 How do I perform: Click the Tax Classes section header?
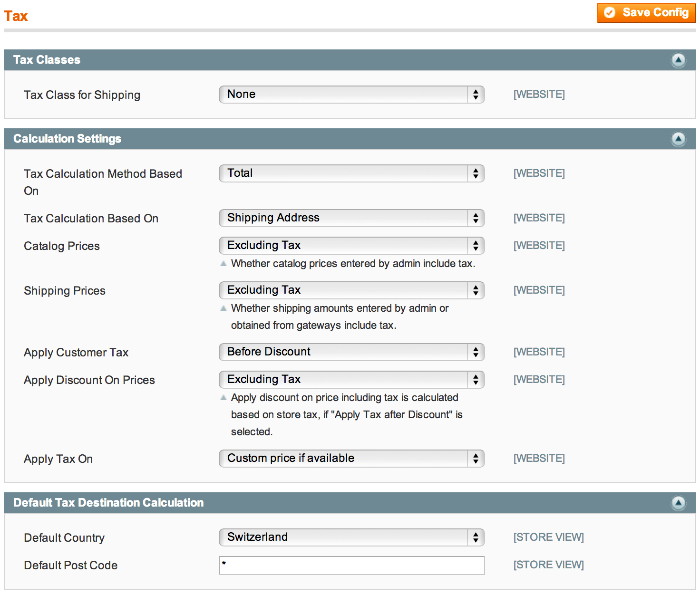[x=47, y=60]
